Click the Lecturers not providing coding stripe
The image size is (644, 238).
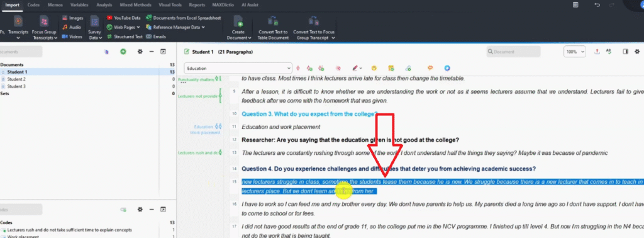coord(220,96)
